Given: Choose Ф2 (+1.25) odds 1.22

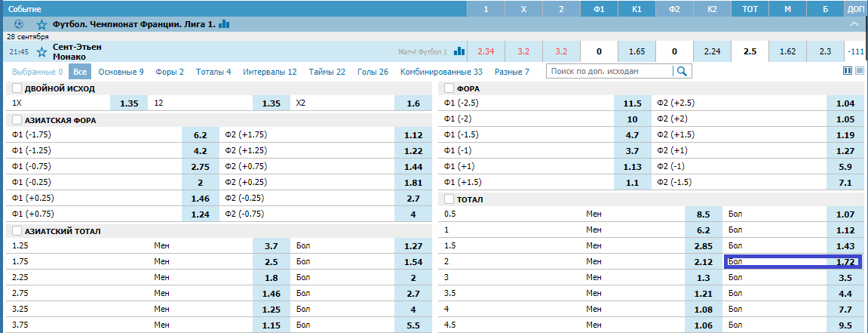Looking at the screenshot, I should coord(413,151).
